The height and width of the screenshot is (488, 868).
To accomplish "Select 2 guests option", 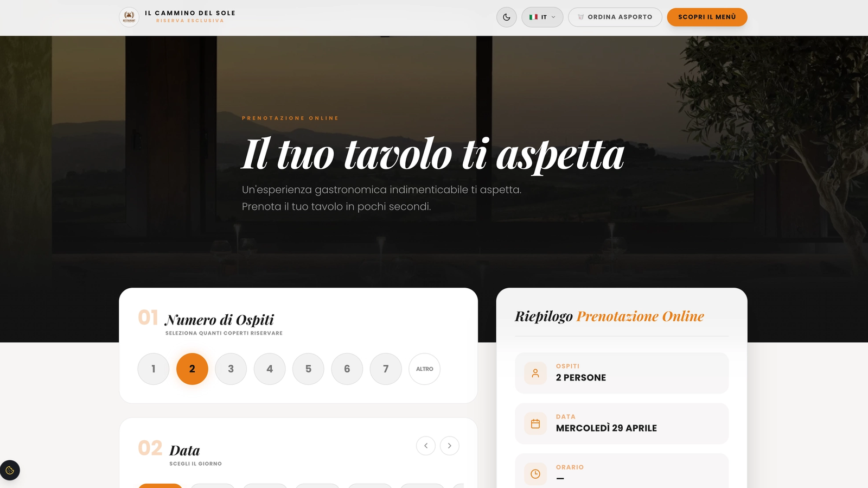I will 192,369.
